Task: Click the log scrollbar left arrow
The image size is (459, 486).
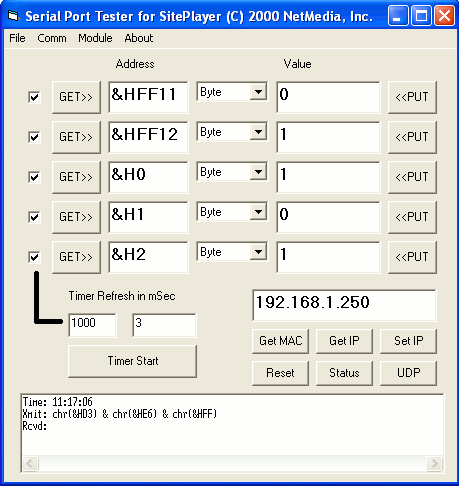Action: [30, 463]
